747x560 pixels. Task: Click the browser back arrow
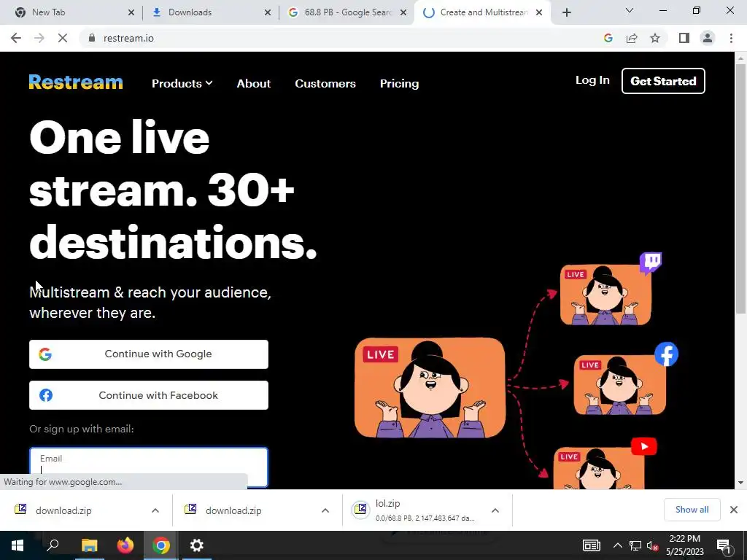click(16, 38)
